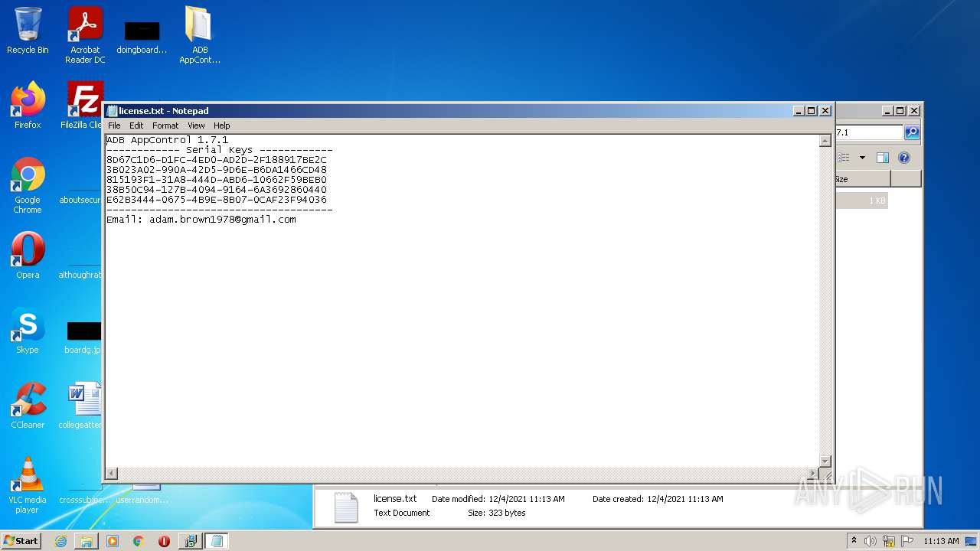Click the Size: 323 bytes detail

497,513
